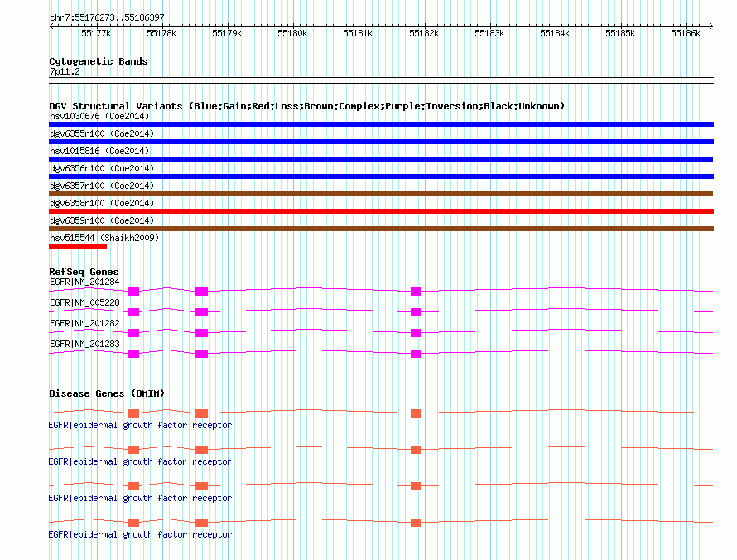Open transcript label EGFR|NM_201284
737x560 pixels.
84,282
